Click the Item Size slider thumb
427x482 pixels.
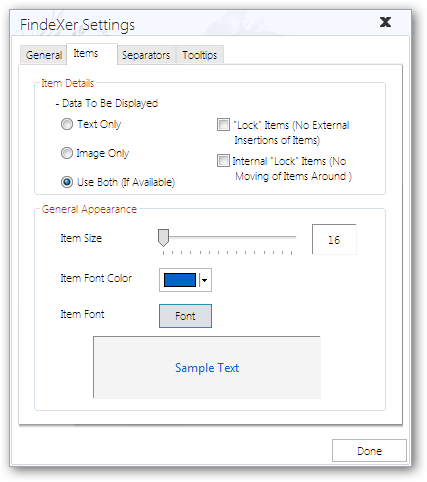(163, 238)
